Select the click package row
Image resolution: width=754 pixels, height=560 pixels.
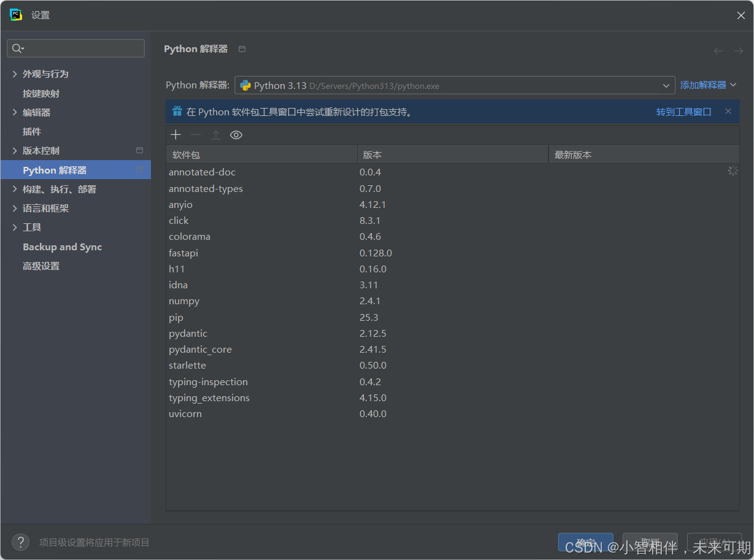[452, 220]
